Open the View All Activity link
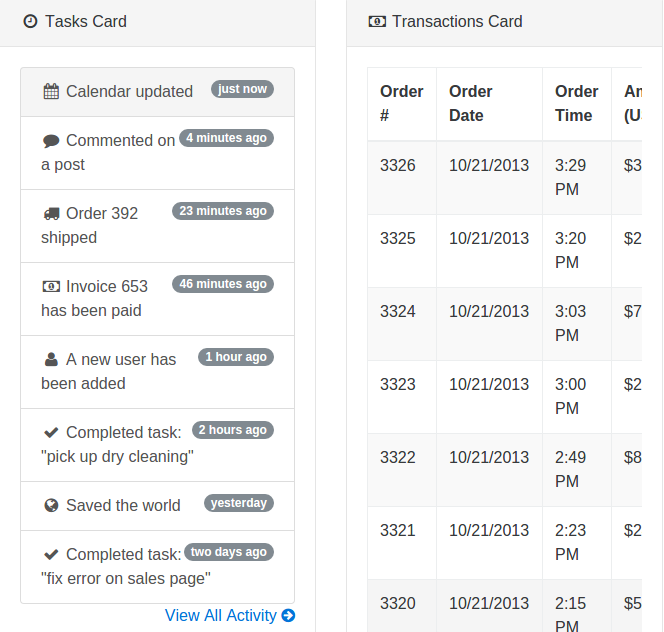The width and height of the screenshot is (664, 632). pyautogui.click(x=230, y=615)
